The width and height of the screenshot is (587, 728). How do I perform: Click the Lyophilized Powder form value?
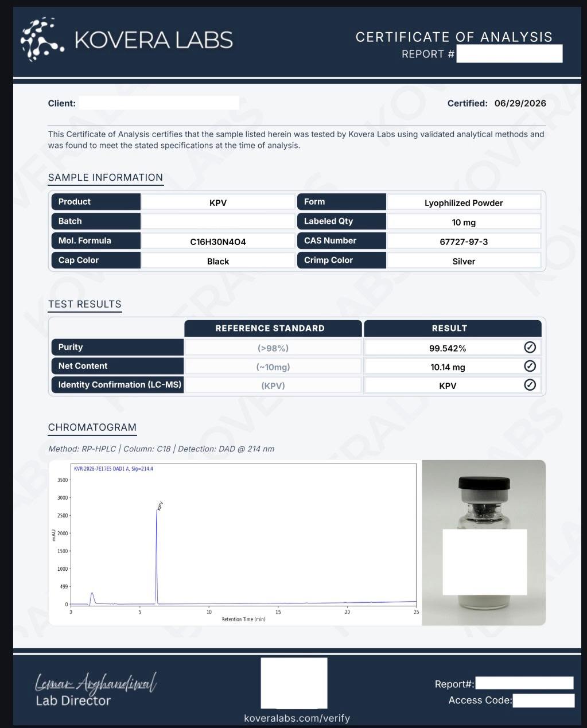(464, 203)
